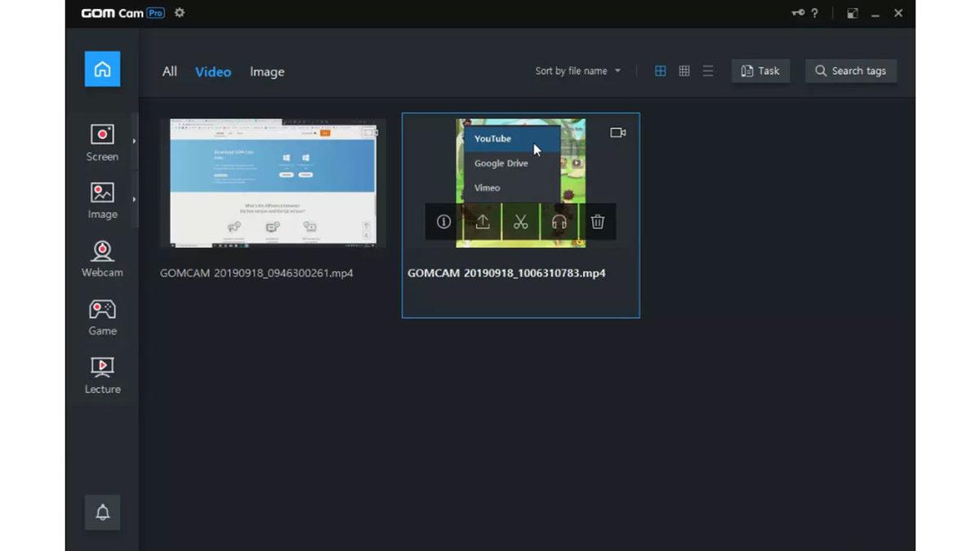
Task: View file details with the info icon
Action: tap(443, 221)
